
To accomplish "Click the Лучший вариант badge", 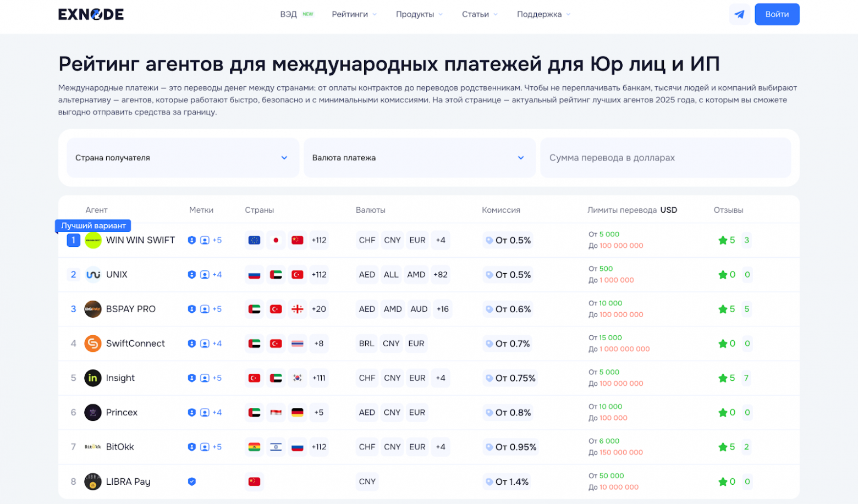I will 93,226.
